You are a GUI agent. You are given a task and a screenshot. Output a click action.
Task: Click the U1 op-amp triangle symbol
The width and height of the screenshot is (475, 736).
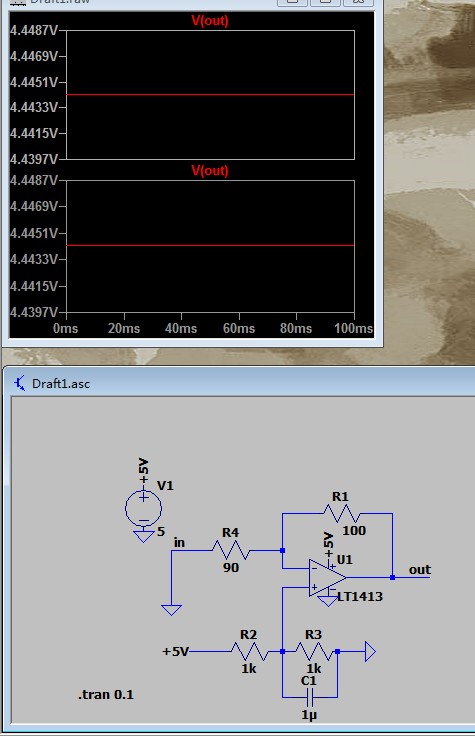click(327, 578)
